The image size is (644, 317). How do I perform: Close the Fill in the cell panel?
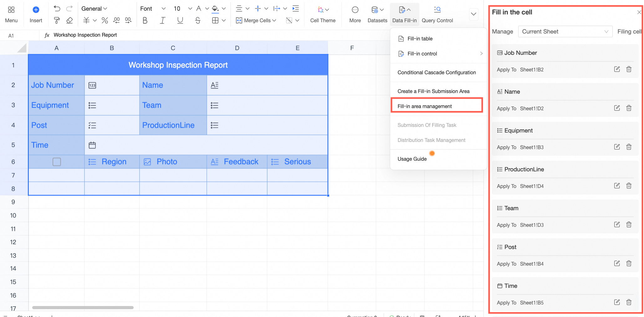click(639, 12)
